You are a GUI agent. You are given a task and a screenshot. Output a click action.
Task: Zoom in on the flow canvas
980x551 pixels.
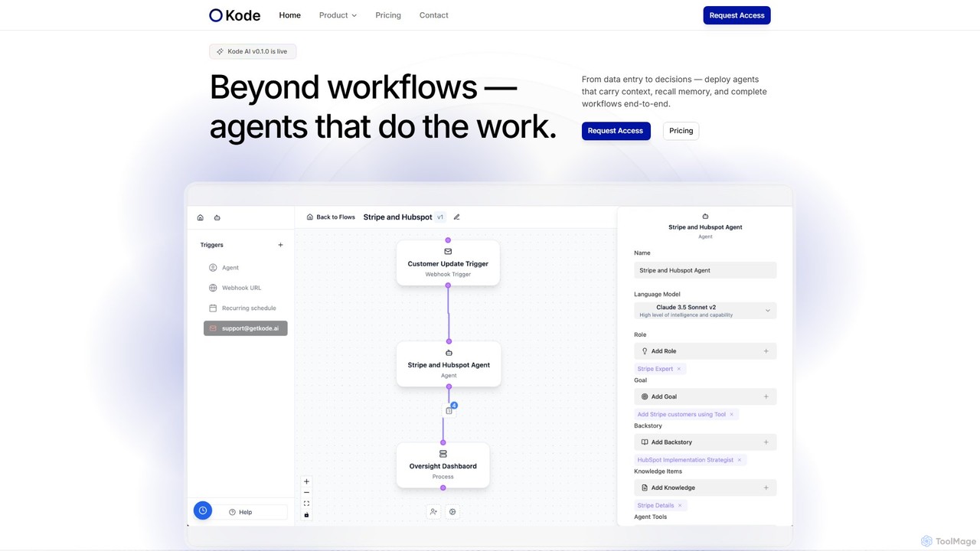(306, 482)
